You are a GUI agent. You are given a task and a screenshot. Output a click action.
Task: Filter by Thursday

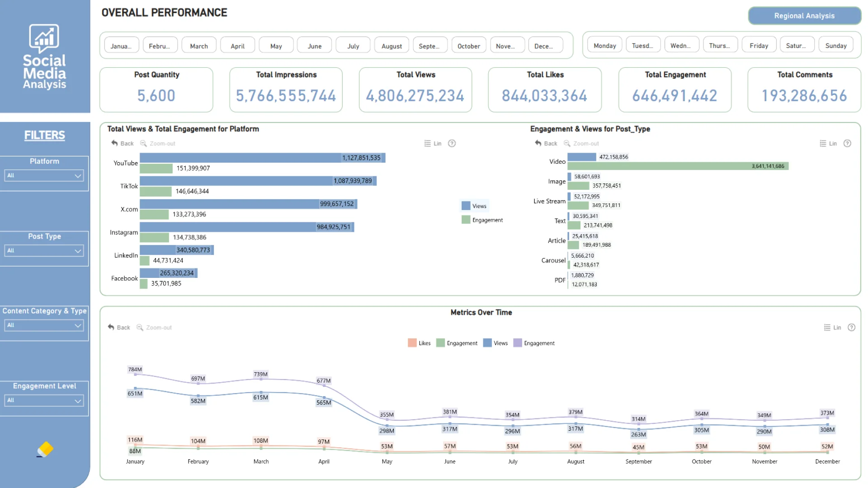click(721, 45)
